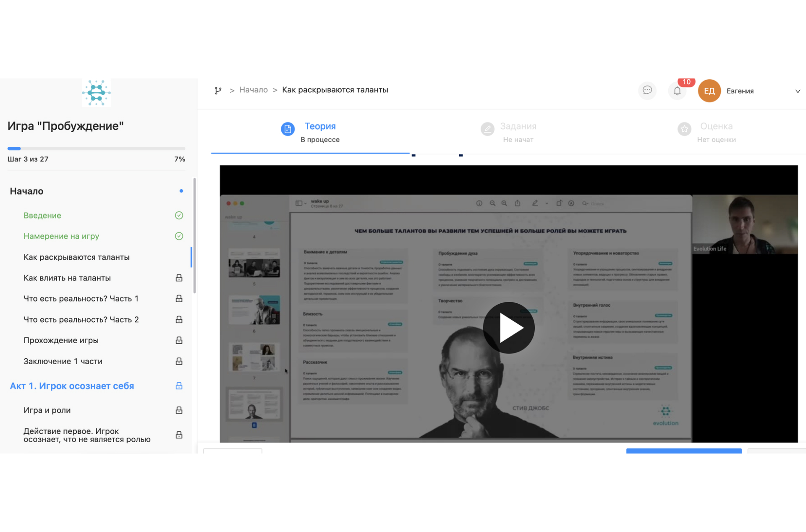Click the completed checkmark next to Введение

(x=179, y=215)
